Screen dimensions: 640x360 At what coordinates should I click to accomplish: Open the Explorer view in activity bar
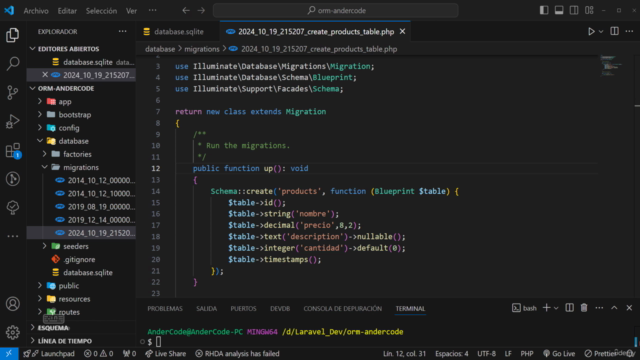pos(13,35)
